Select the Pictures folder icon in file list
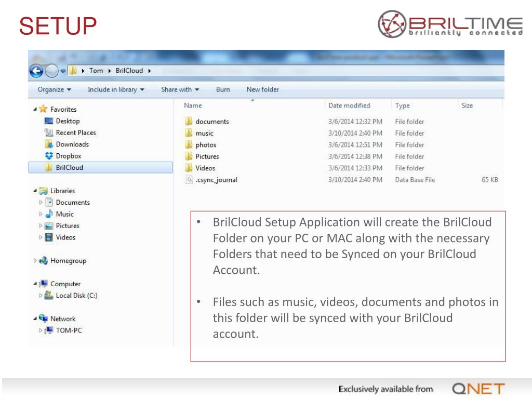This screenshot has width=532, height=399. [x=189, y=156]
